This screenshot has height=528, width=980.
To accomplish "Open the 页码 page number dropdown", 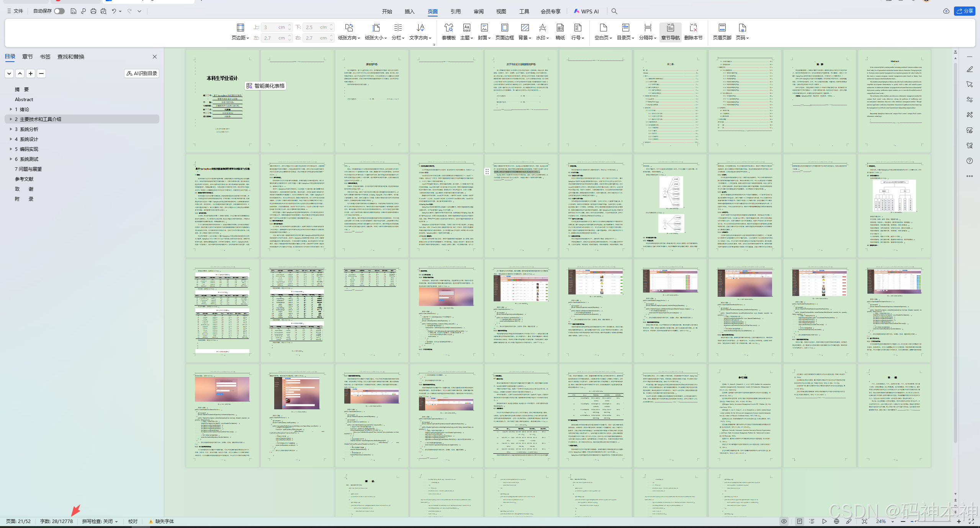I will tap(742, 32).
